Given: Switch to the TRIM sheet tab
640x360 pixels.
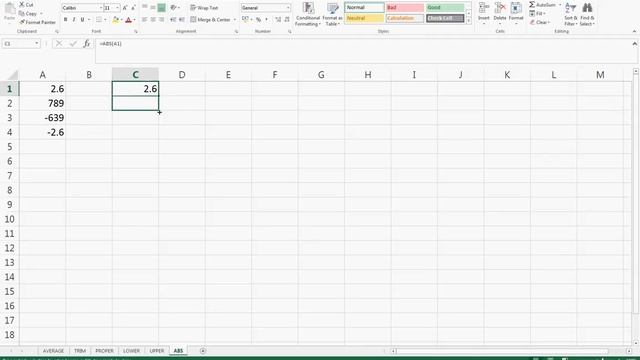Looking at the screenshot, I should pos(80,351).
